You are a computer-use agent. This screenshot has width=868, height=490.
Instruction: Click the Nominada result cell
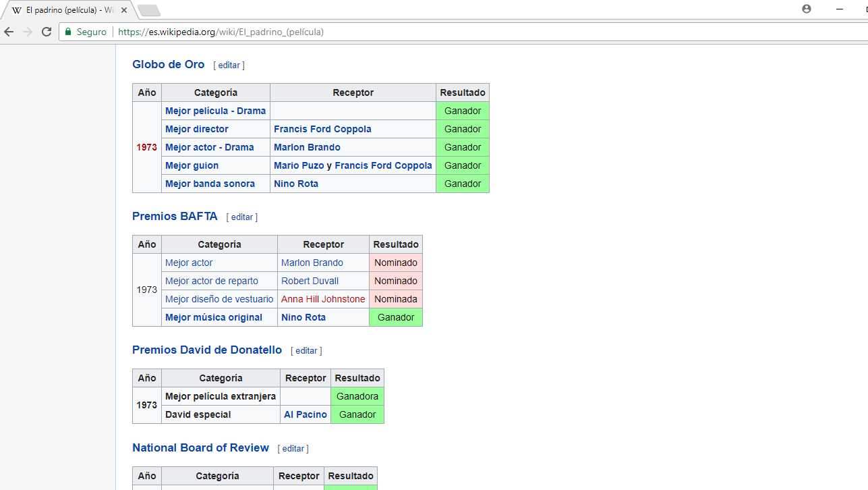pos(396,299)
